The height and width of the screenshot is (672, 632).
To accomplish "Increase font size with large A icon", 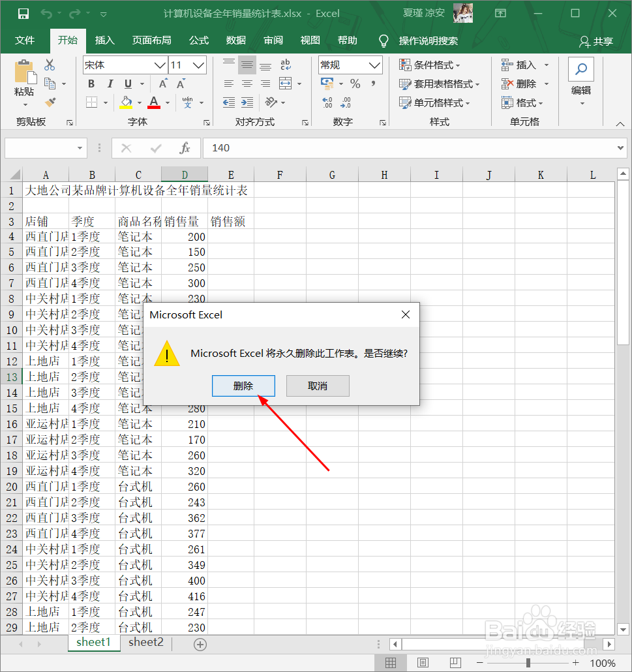I will pyautogui.click(x=163, y=84).
